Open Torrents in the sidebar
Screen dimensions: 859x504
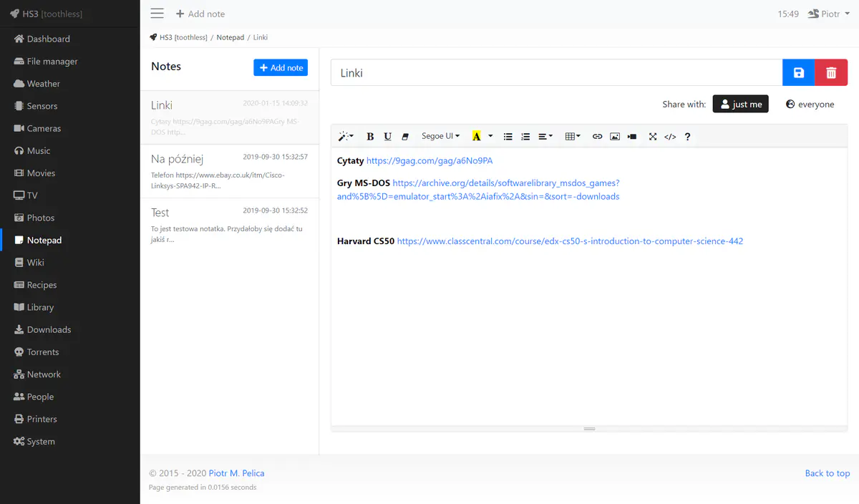click(43, 352)
